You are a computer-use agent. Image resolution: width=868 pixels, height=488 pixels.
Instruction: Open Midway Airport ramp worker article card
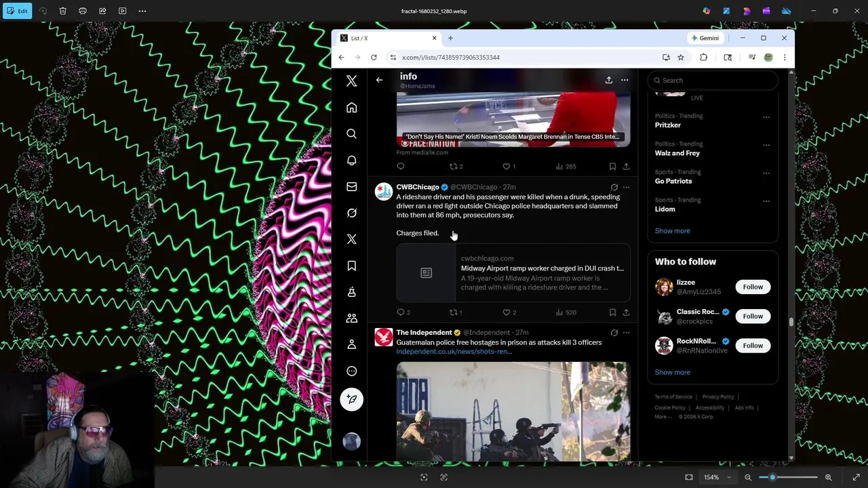click(513, 272)
